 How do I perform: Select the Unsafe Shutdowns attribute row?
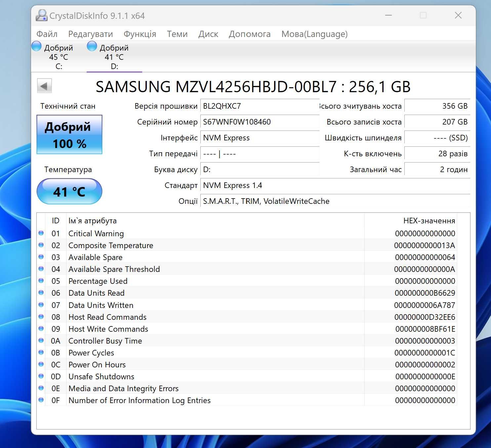247,376
